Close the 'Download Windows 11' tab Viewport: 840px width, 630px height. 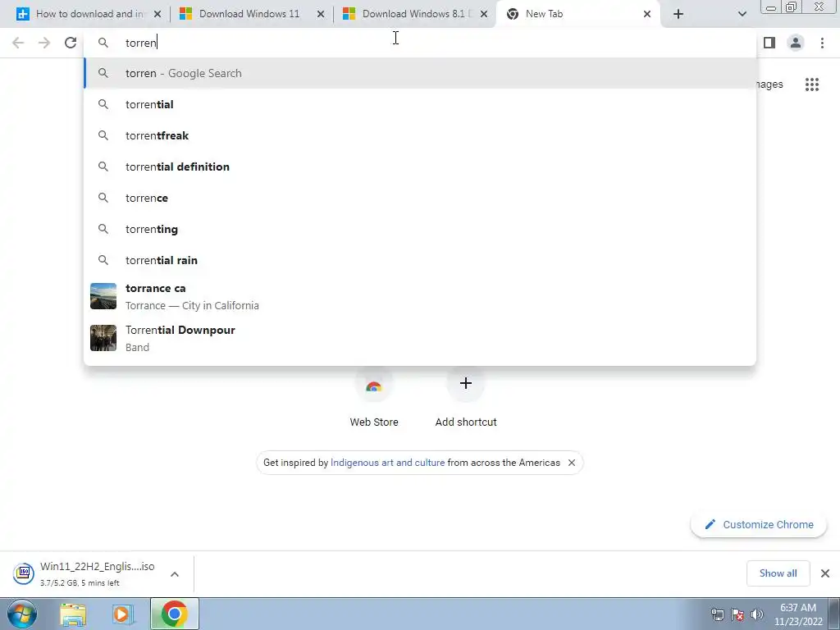point(321,15)
